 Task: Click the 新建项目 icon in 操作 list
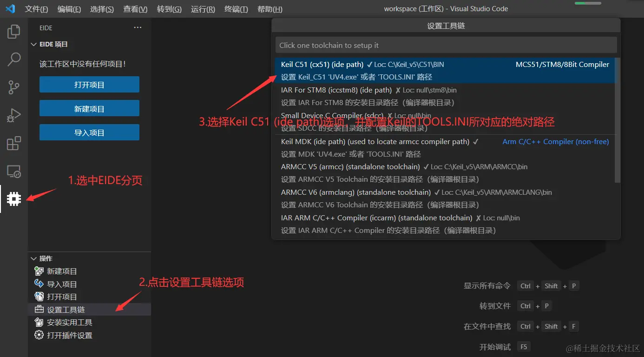click(39, 271)
